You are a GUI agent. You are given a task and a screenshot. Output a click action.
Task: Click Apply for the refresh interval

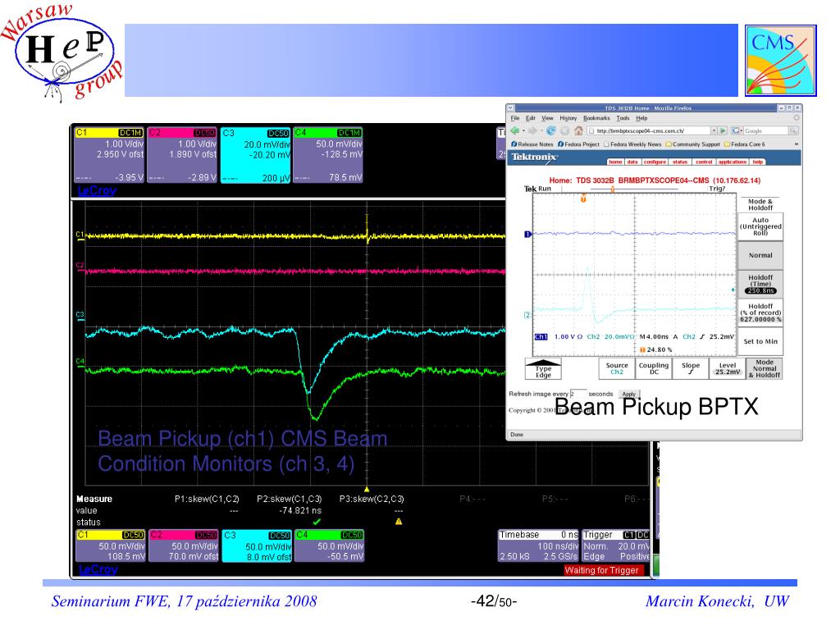point(629,394)
